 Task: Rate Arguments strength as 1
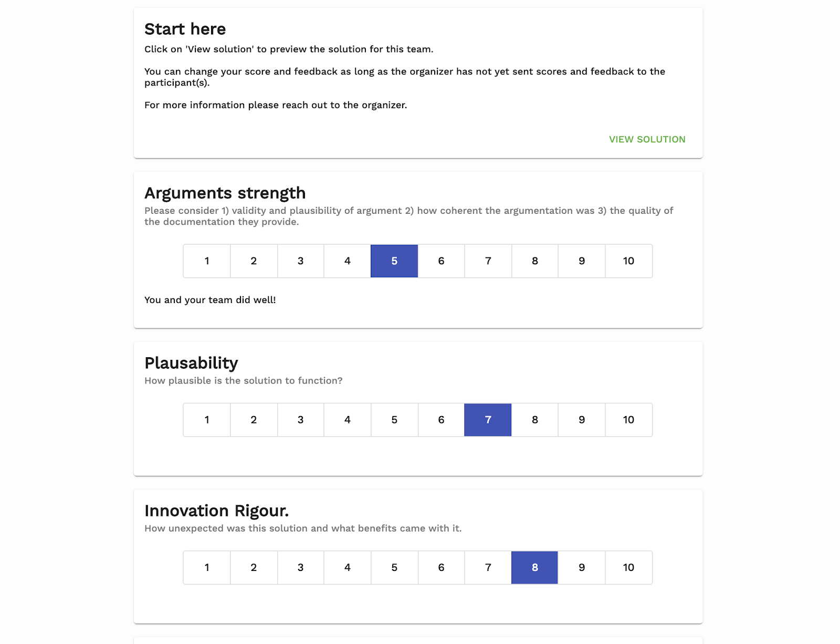207,261
